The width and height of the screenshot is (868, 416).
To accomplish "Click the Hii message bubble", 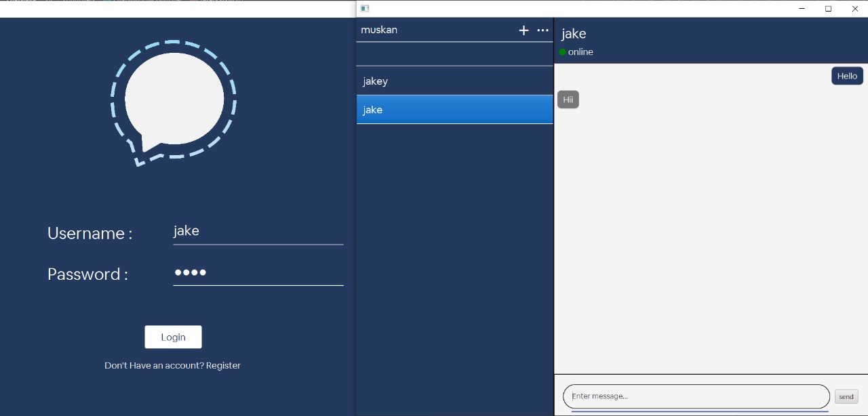I will 568,100.
